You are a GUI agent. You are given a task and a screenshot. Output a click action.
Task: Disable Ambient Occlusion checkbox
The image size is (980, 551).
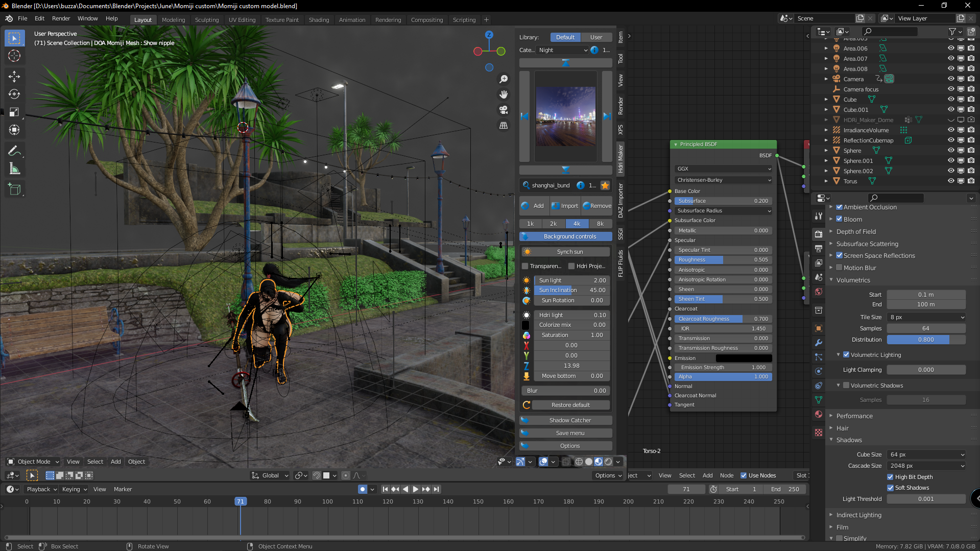pyautogui.click(x=839, y=207)
